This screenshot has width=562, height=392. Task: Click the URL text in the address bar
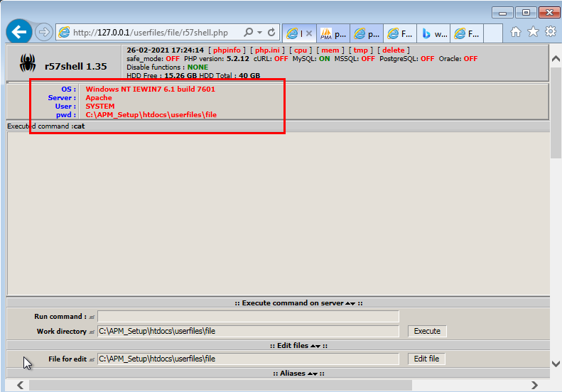(x=151, y=33)
